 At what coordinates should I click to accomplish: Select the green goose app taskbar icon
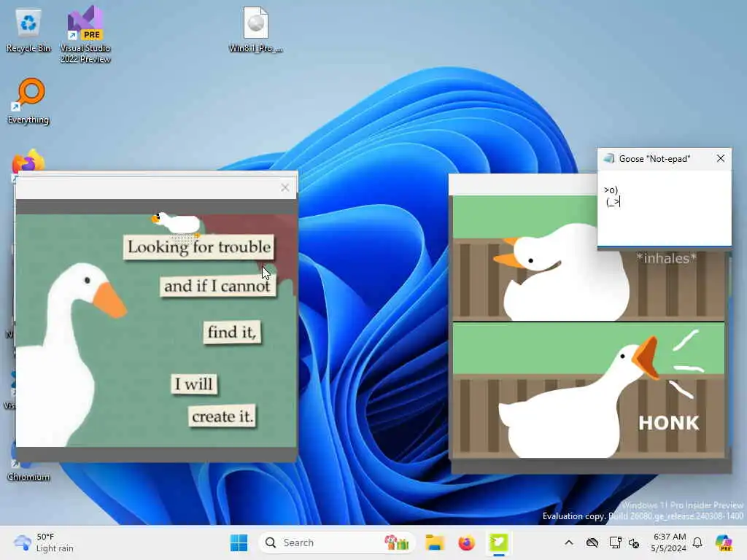point(498,542)
